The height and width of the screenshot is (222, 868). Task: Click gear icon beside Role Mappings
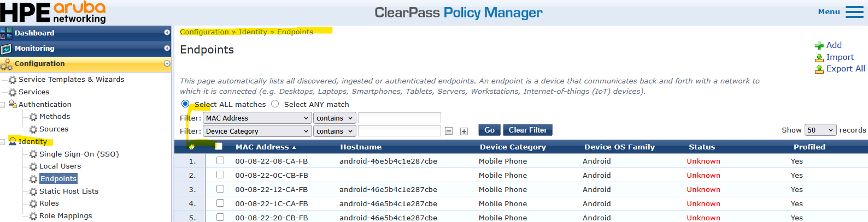[33, 216]
